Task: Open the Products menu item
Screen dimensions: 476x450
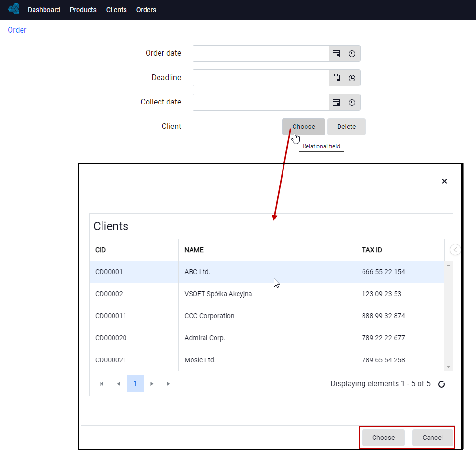Action: 83,10
